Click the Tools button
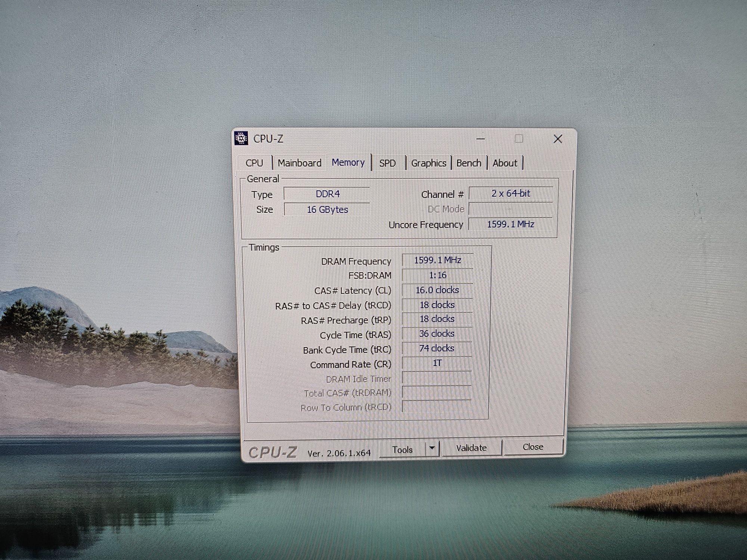The image size is (747, 560). coord(403,449)
